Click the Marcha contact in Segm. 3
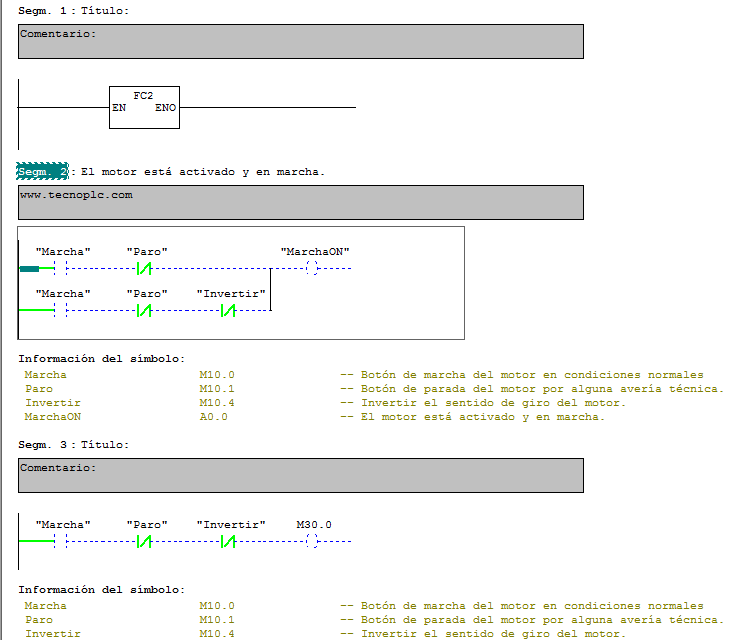735x640 pixels. [x=61, y=541]
